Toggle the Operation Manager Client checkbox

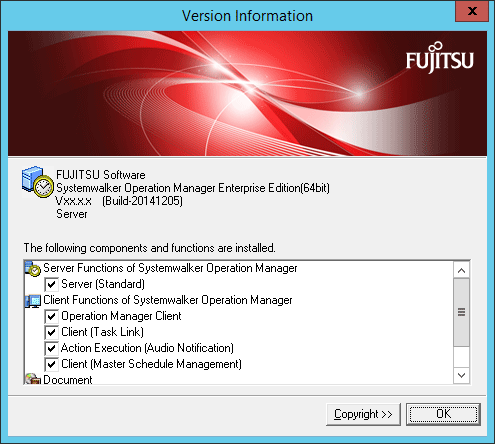[51, 316]
